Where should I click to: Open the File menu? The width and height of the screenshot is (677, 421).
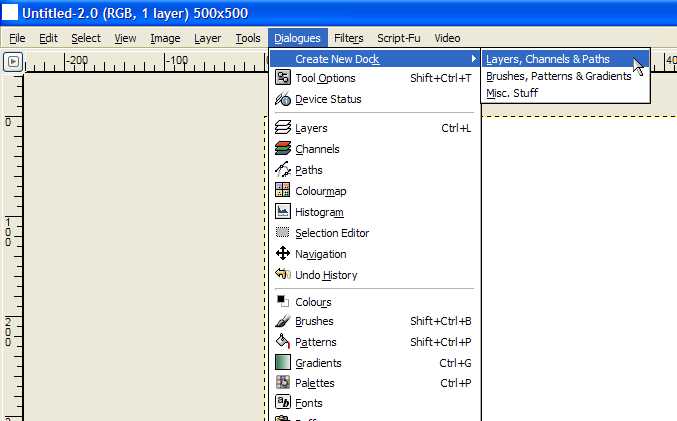point(17,38)
